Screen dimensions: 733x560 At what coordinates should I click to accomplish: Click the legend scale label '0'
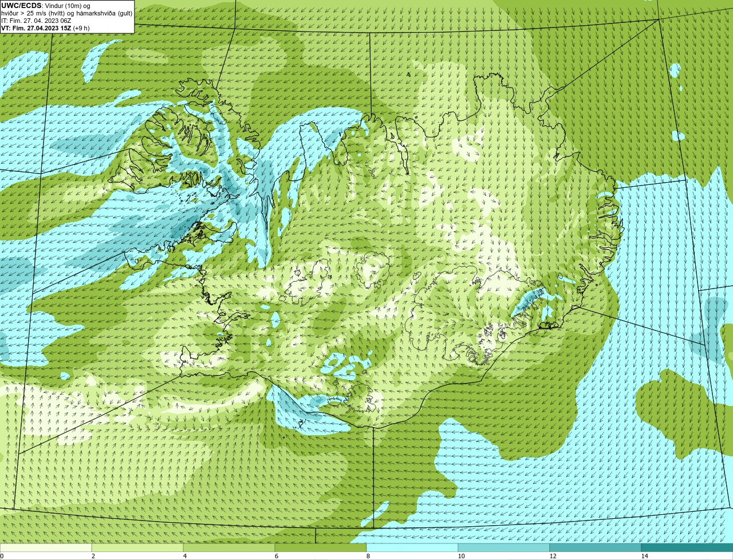[x=2, y=556]
